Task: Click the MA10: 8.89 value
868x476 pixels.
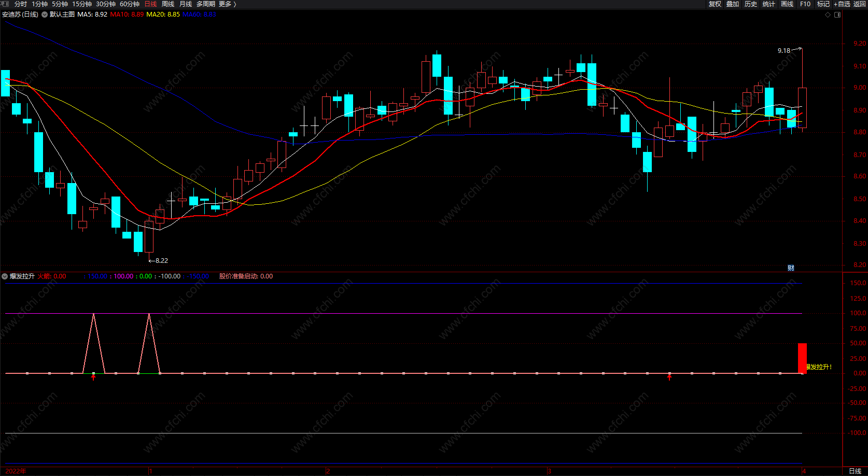Action: pos(127,15)
